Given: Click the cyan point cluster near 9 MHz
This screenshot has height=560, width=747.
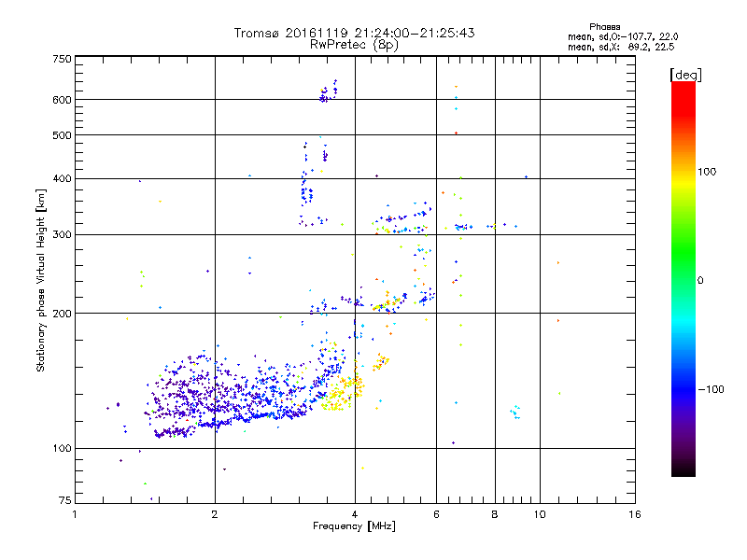Looking at the screenshot, I should (x=515, y=412).
